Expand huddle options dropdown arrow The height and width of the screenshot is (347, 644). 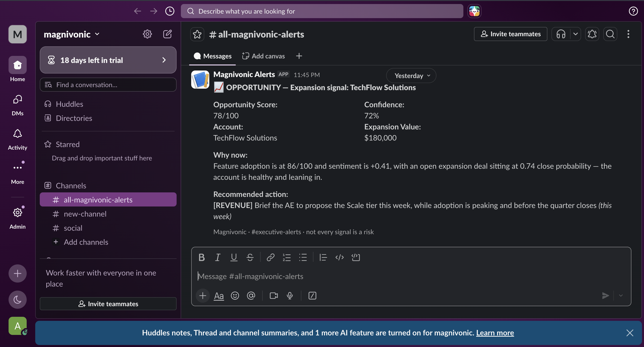click(x=575, y=34)
